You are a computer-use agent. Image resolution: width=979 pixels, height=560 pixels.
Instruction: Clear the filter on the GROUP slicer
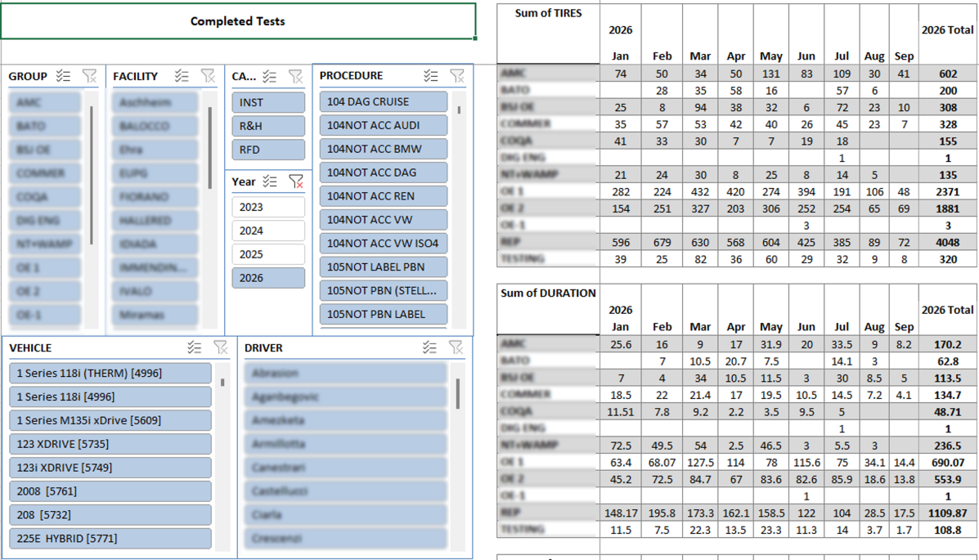pos(89,76)
